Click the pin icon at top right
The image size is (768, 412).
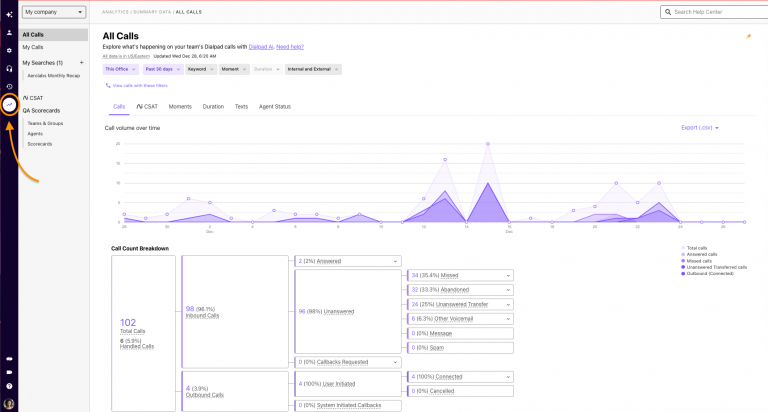click(x=748, y=36)
